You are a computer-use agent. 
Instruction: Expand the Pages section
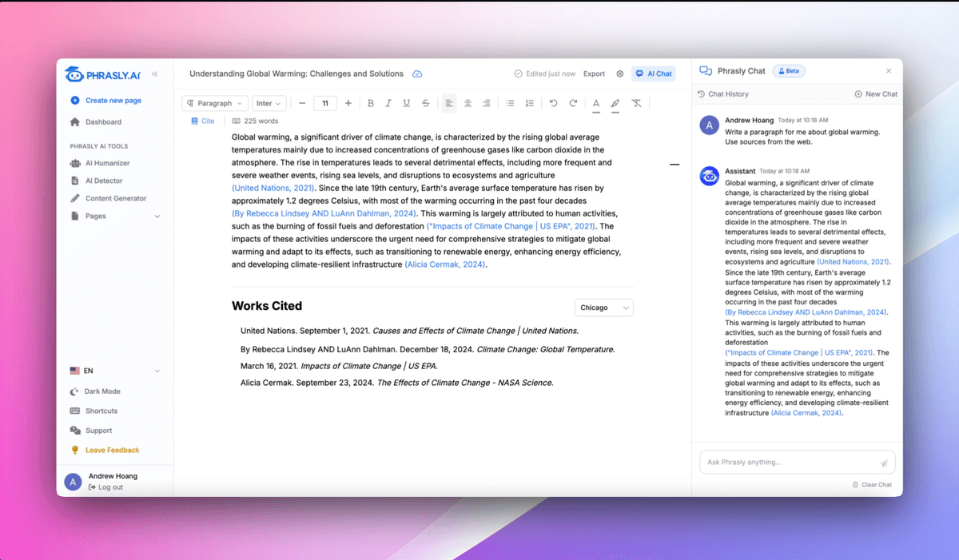tap(115, 216)
